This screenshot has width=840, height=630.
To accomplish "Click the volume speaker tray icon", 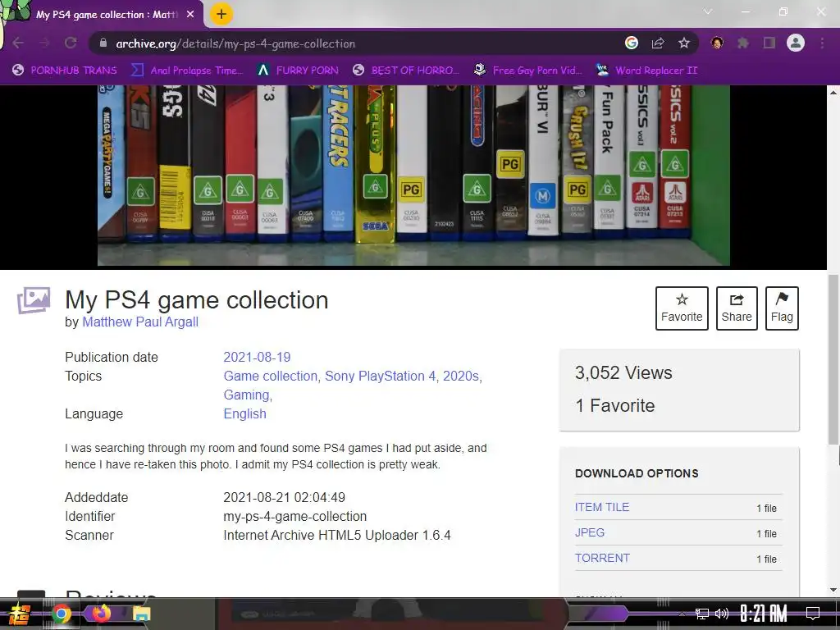I will pyautogui.click(x=722, y=614).
